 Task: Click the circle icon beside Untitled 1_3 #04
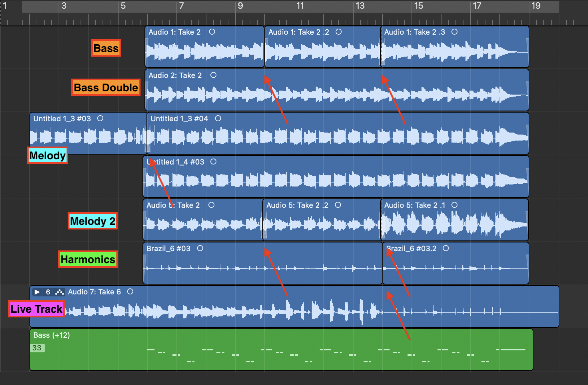218,119
